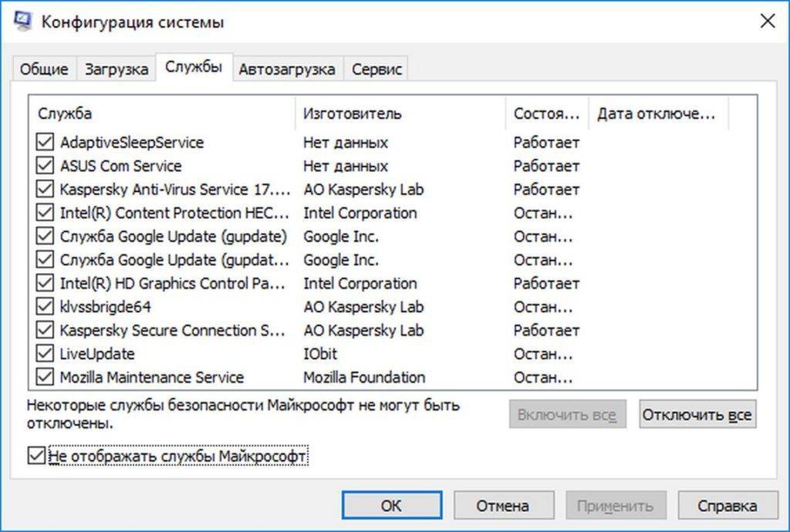The height and width of the screenshot is (532, 790).
Task: Uncheck the klvssbrigde64 service checkbox
Action: tap(45, 307)
